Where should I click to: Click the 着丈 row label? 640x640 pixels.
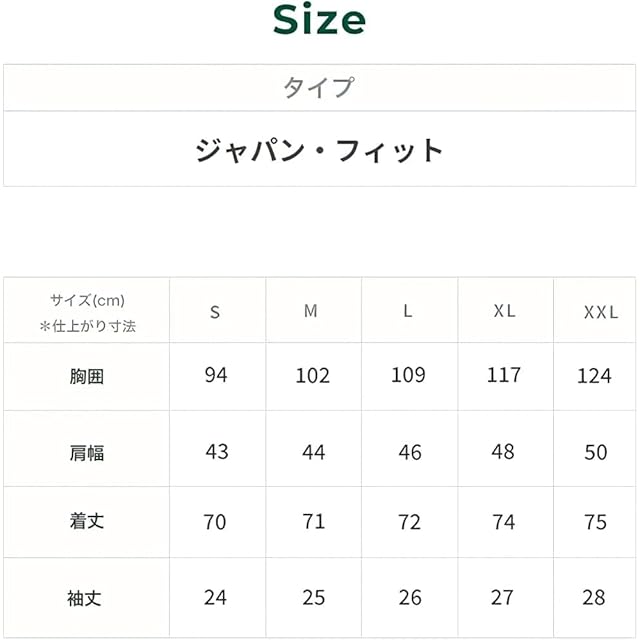point(87,522)
